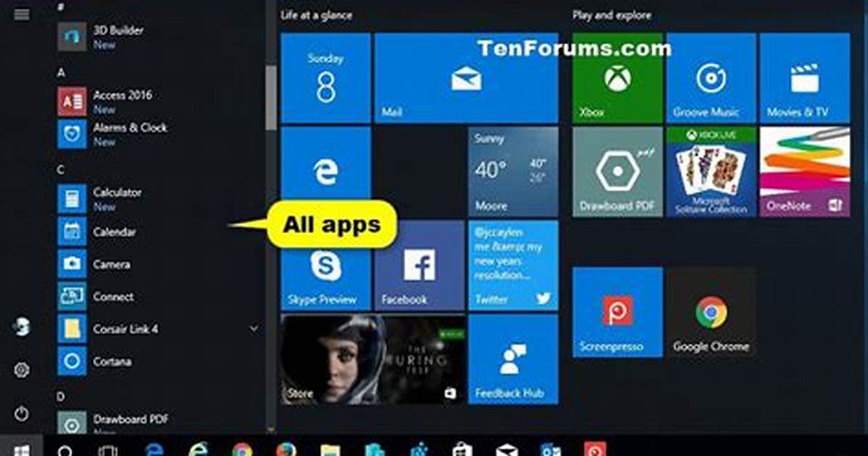Launch the Google Chrome tile
The height and width of the screenshot is (456, 868).
[711, 312]
